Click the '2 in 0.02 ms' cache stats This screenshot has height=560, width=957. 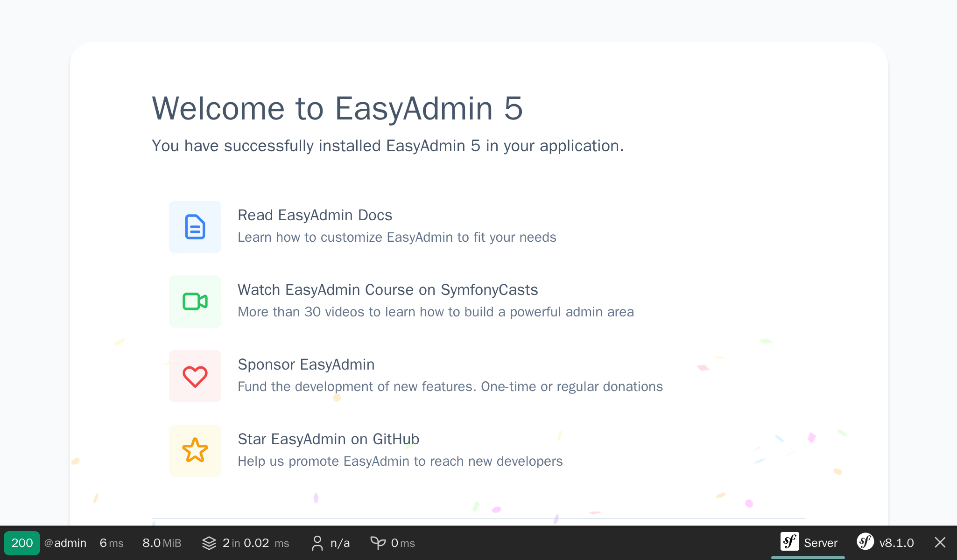pos(256,543)
